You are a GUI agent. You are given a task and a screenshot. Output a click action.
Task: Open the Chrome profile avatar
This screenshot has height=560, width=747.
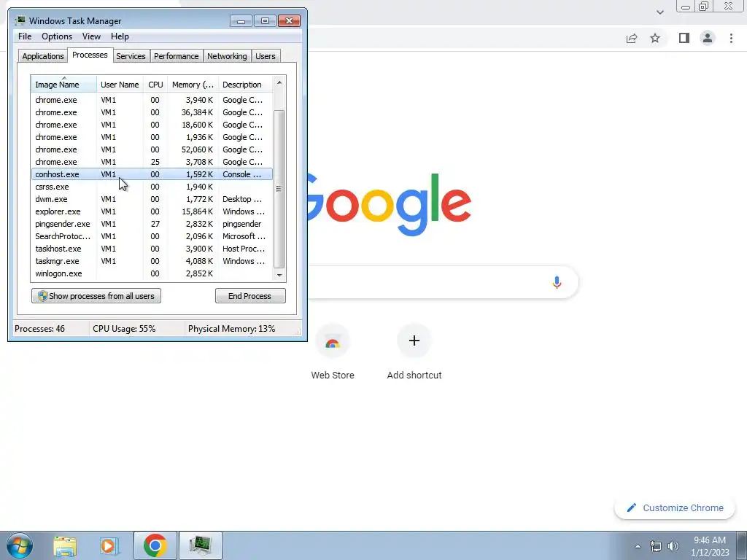[x=708, y=38]
